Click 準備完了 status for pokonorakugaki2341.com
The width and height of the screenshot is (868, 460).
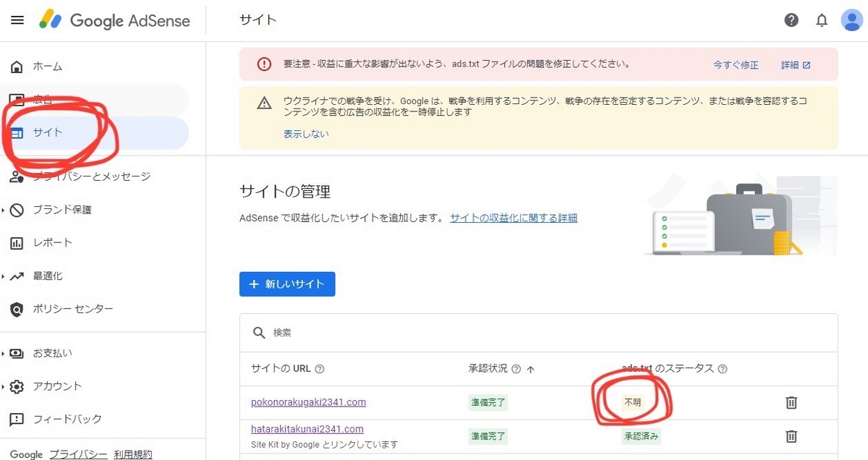click(x=488, y=402)
